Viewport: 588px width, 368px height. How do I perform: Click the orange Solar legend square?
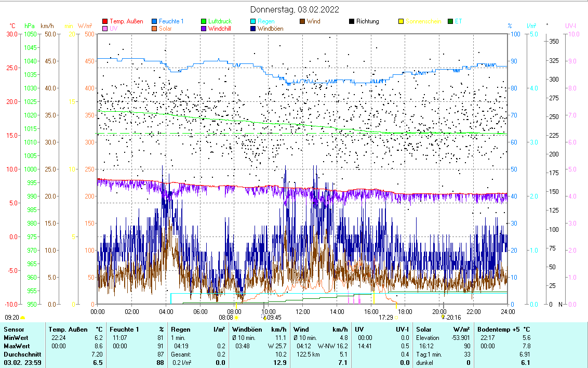tap(154, 29)
